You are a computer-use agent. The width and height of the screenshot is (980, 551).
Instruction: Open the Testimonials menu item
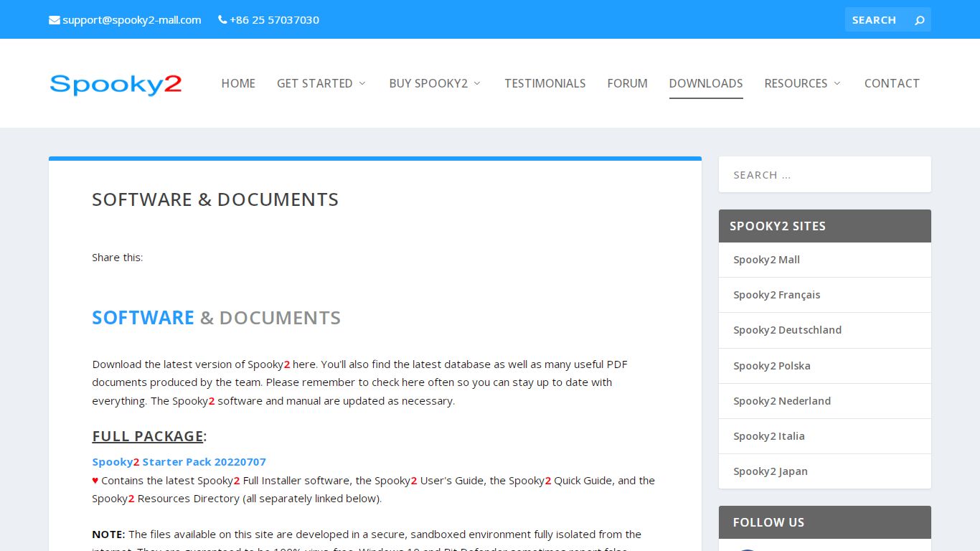point(545,83)
